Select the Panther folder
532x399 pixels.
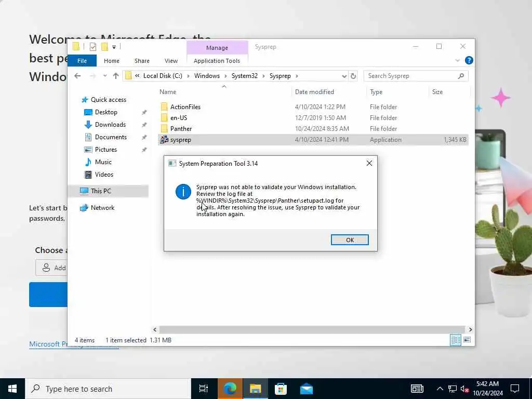181,129
